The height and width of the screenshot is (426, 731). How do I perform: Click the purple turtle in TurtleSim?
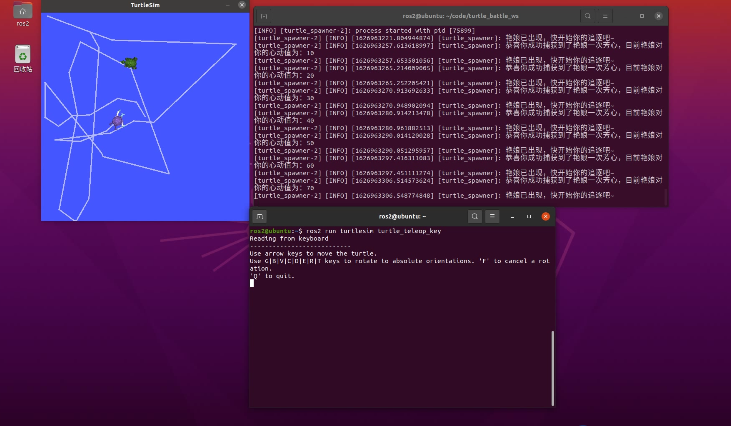[118, 121]
